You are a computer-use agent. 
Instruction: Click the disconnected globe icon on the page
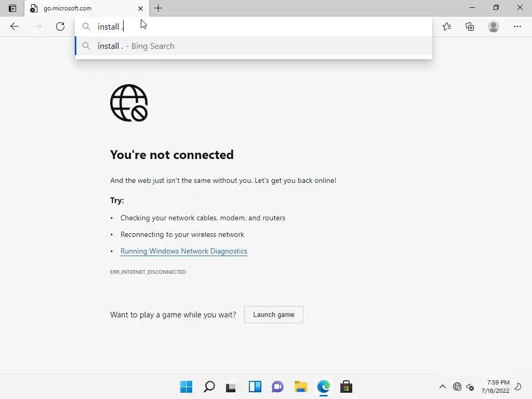[x=129, y=103]
